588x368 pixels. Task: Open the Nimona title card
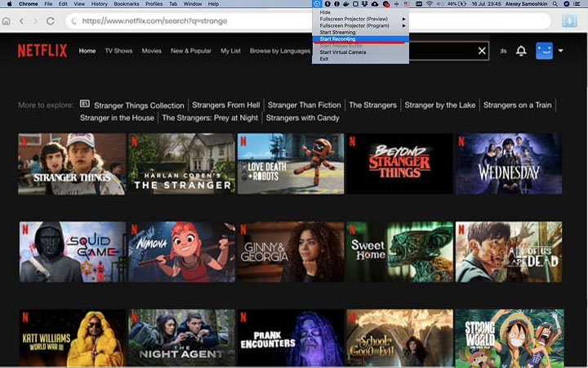pos(182,252)
